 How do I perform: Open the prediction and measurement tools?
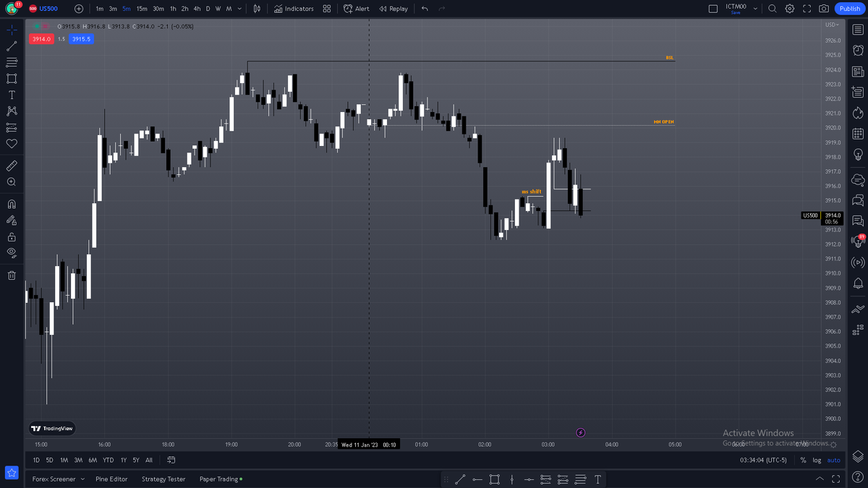click(12, 127)
